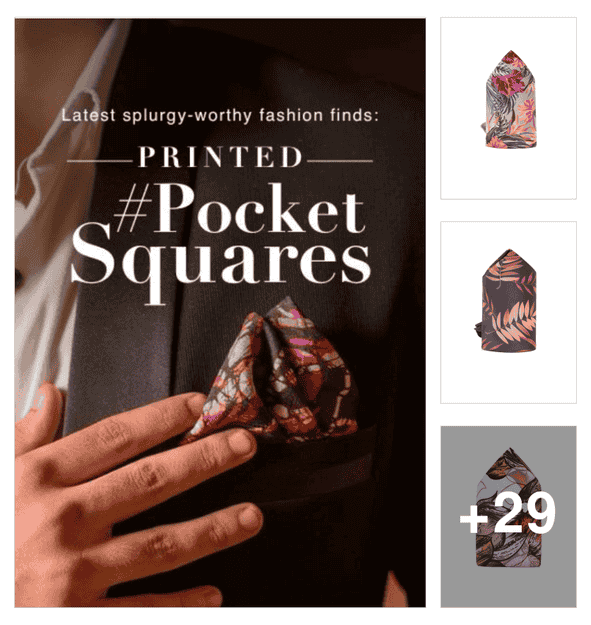Open the dark fern-print pocket square thumbnail
591x625 pixels.
click(508, 312)
